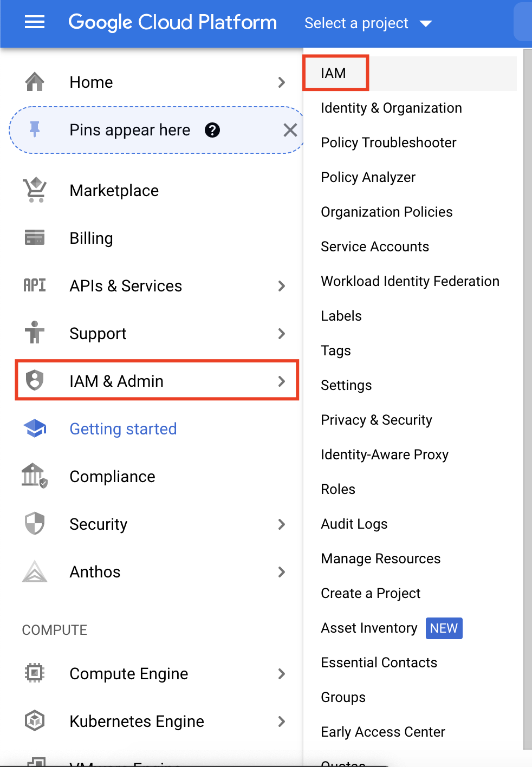Open Policy Troubleshooter
The width and height of the screenshot is (532, 767).
click(x=388, y=142)
